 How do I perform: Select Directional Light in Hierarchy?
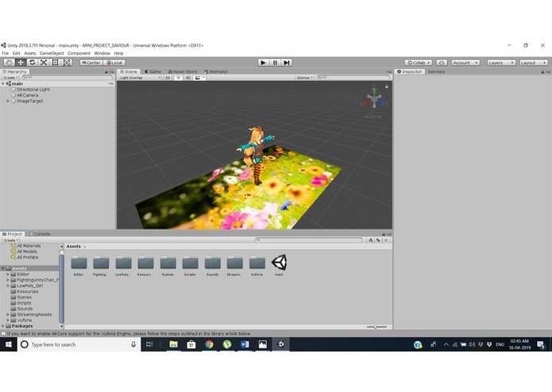(33, 90)
